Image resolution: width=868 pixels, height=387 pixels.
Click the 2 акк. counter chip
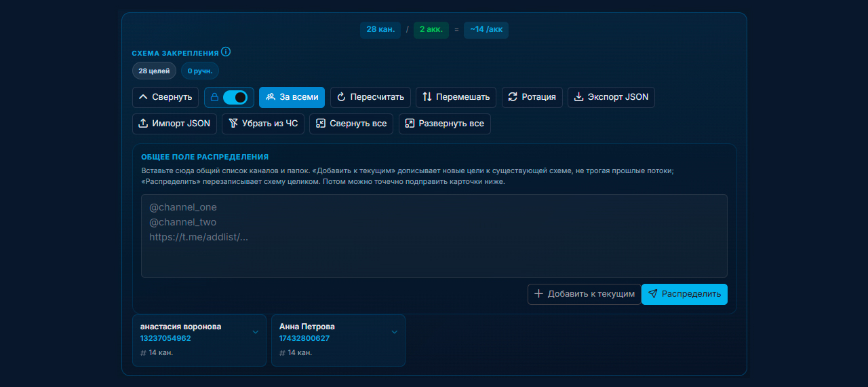pyautogui.click(x=431, y=30)
